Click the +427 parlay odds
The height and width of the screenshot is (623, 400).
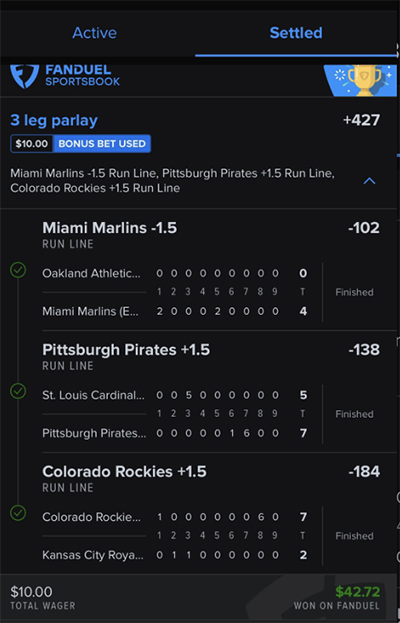[361, 120]
